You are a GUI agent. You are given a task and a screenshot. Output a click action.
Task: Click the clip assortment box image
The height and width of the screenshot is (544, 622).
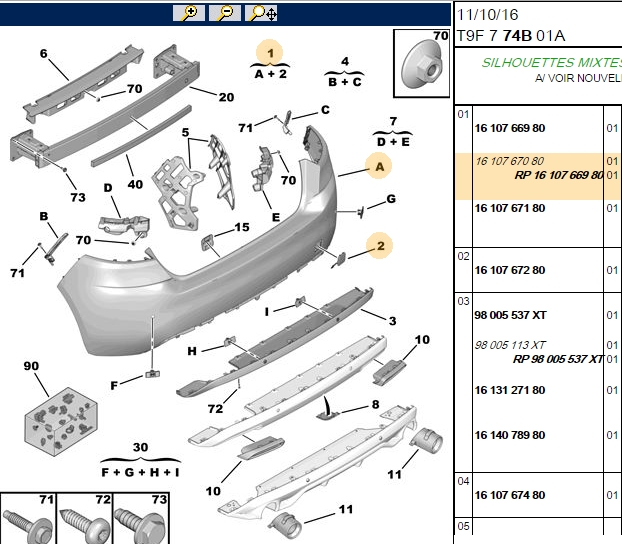tap(61, 421)
